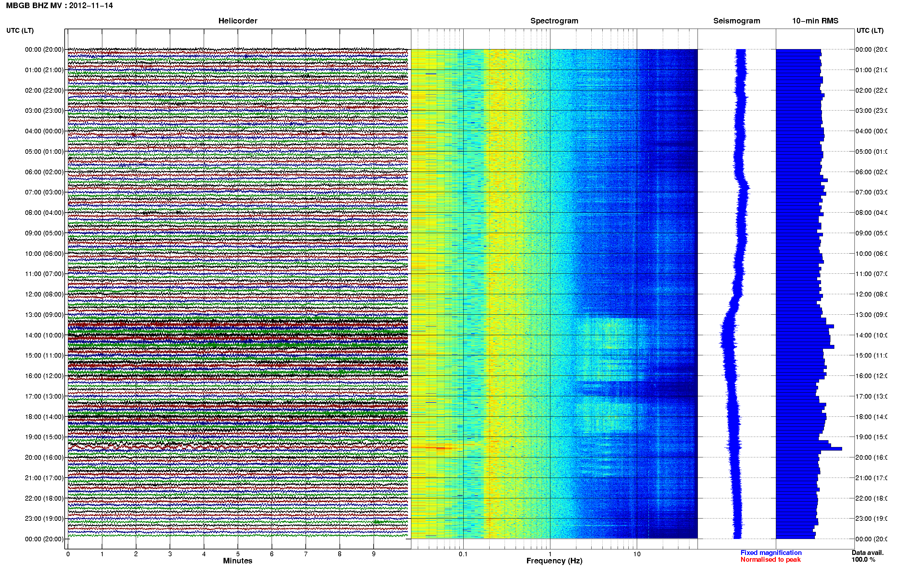924x578 pixels.
Task: Click the left 23:00 (19:00) time label
Action: point(44,519)
